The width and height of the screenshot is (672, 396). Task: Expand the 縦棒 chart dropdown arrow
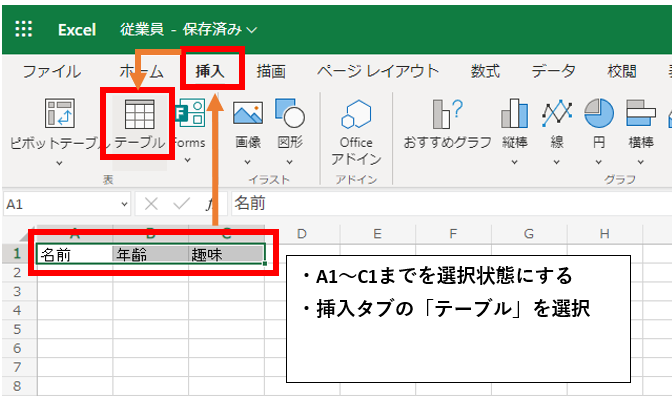[x=514, y=162]
